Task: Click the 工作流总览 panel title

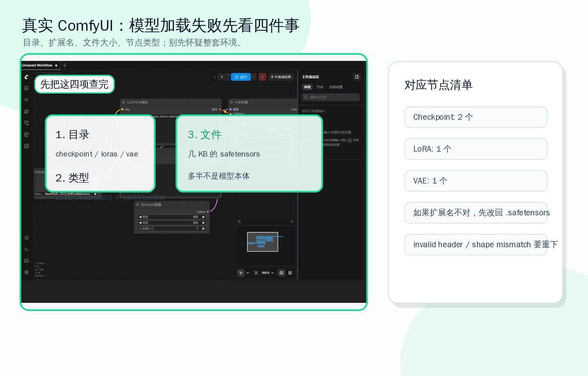Action: point(310,77)
